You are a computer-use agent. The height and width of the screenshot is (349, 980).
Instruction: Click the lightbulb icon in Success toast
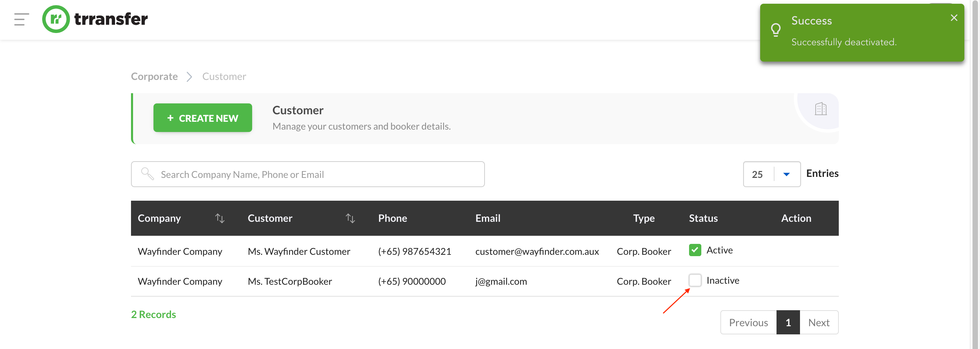tap(775, 30)
